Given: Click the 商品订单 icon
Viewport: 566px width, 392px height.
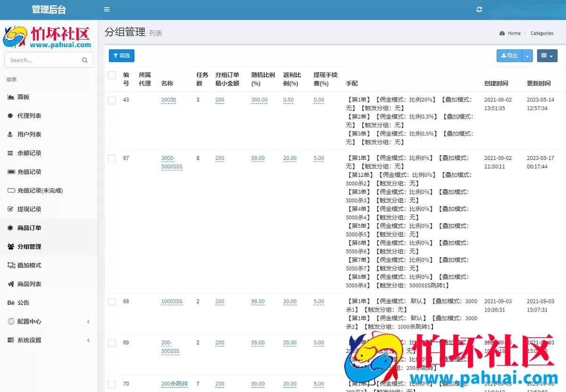Looking at the screenshot, I should coord(10,228).
